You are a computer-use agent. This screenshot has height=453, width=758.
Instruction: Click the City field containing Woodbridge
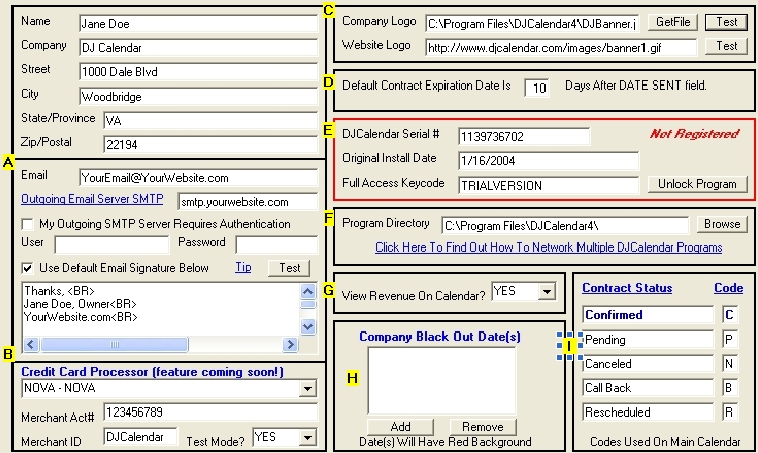click(198, 97)
